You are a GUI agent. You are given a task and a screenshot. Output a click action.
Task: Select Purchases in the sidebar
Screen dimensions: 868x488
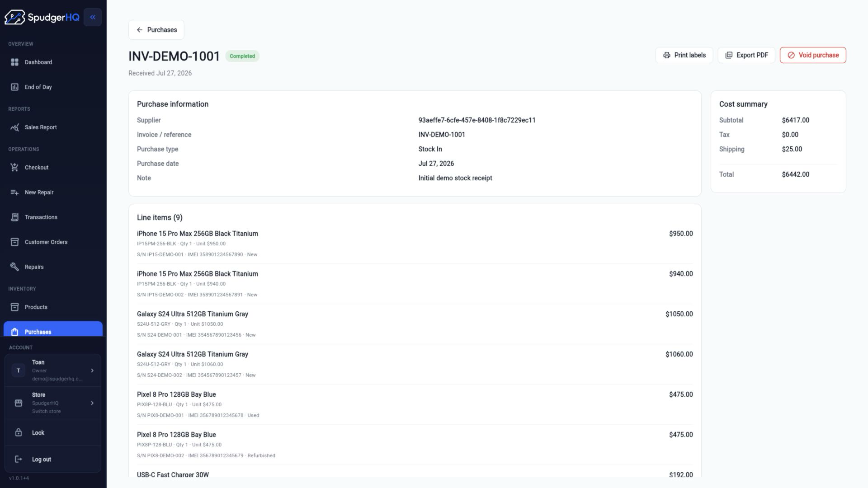pos(53,329)
